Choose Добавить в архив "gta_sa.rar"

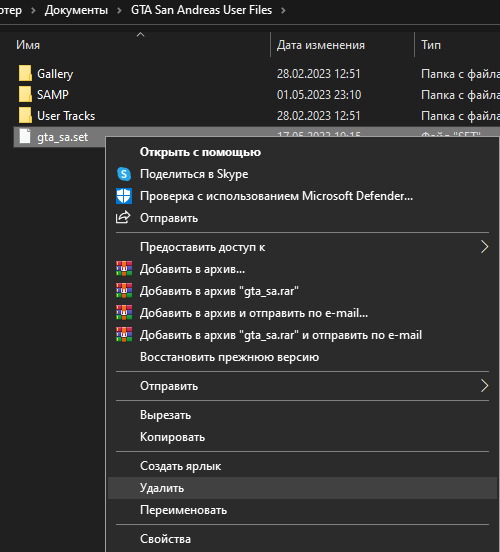(x=302, y=291)
